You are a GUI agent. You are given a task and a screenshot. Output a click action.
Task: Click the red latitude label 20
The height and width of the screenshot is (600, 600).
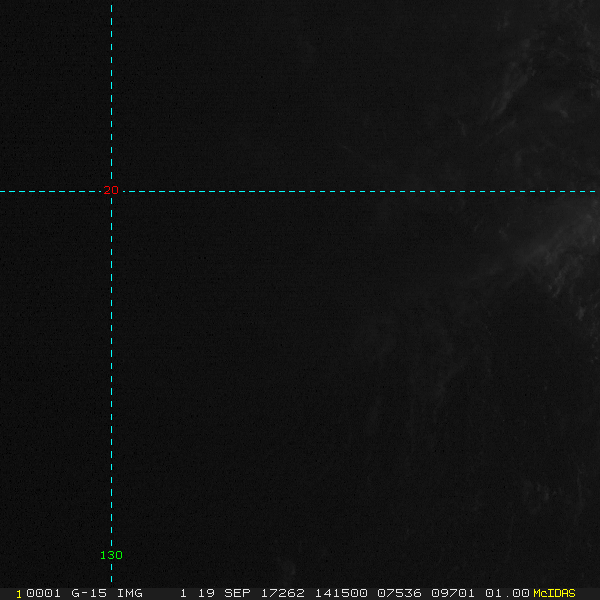click(x=111, y=190)
